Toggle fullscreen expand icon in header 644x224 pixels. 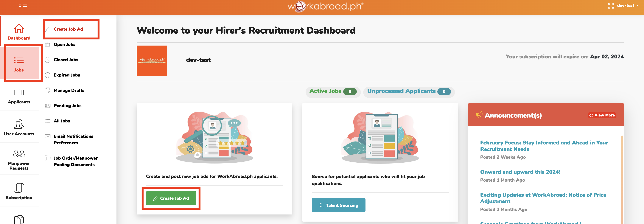[611, 6]
